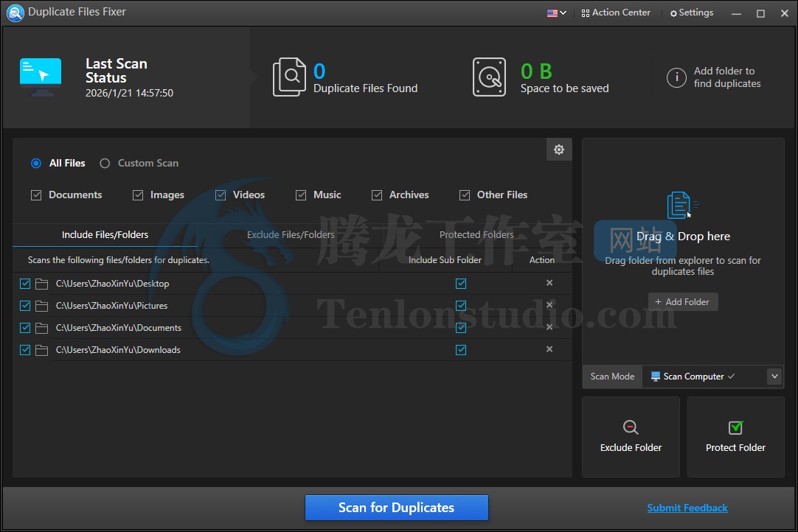Select the Custom Scan radio button

pos(105,164)
